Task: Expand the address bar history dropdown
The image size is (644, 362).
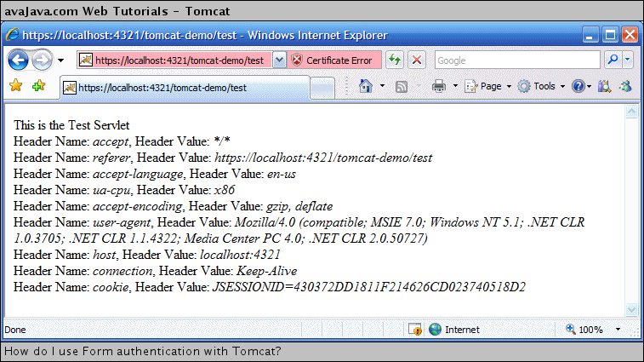Action: [279, 60]
